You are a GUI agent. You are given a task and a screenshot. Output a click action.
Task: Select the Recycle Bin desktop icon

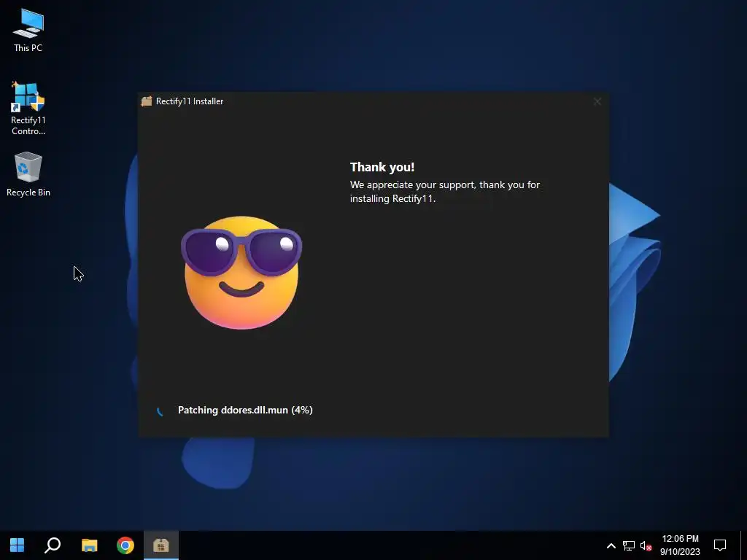[28, 174]
